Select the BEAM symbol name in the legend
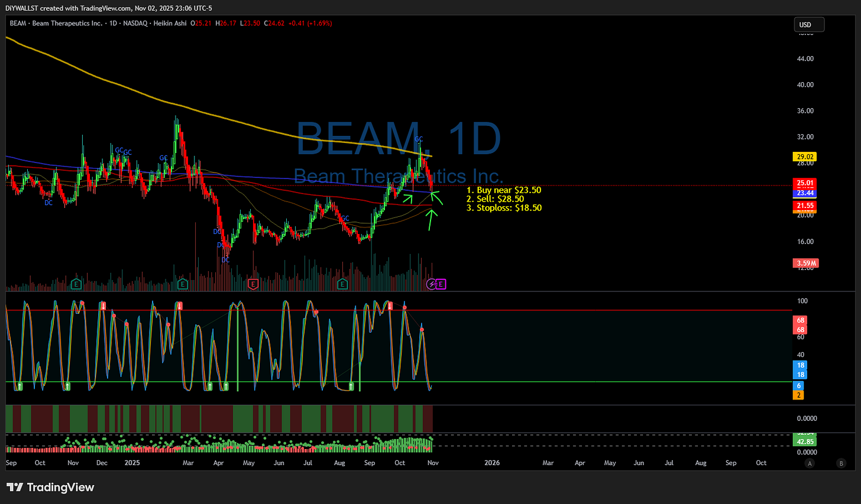 17,23
